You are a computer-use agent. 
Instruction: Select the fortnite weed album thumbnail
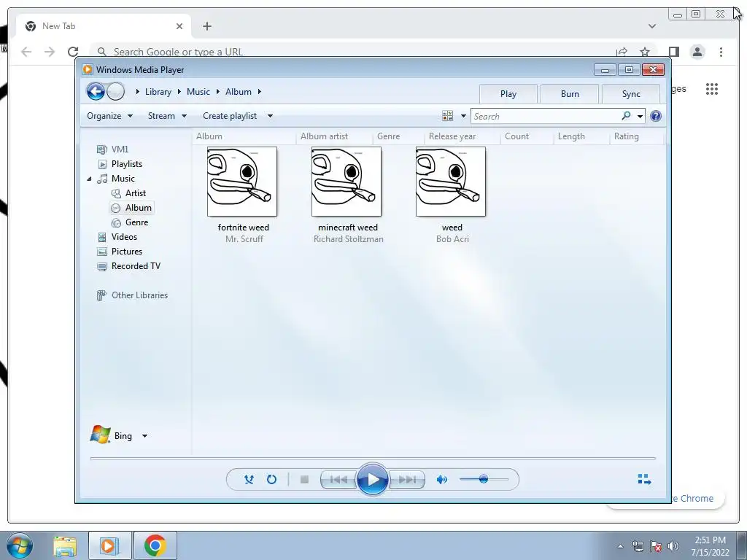pyautogui.click(x=242, y=182)
